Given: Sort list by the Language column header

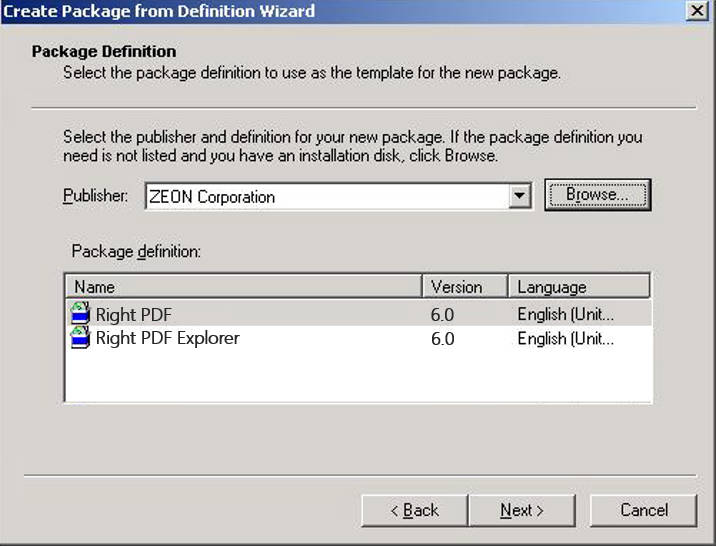Looking at the screenshot, I should pos(579,287).
